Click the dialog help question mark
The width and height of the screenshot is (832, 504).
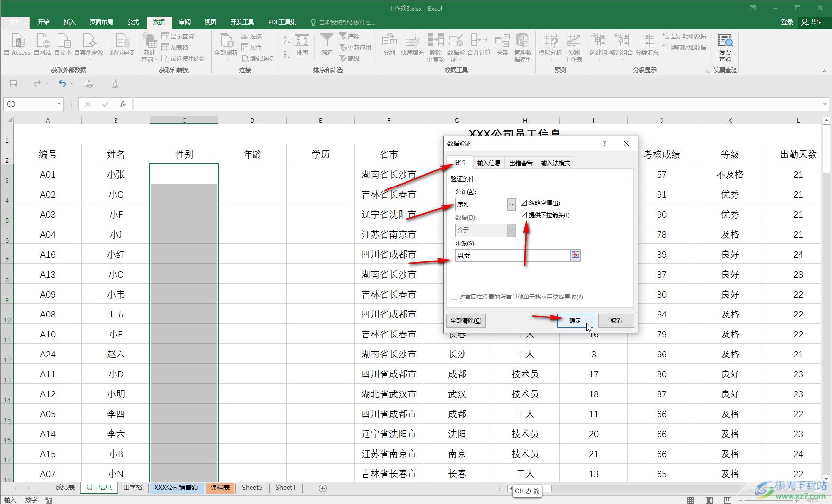604,143
